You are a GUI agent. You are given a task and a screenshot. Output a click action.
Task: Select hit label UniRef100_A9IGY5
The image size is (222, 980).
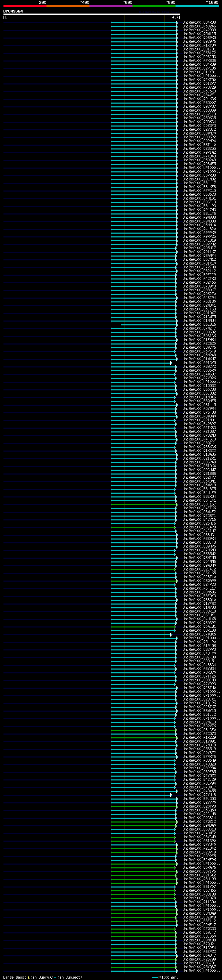point(199,363)
